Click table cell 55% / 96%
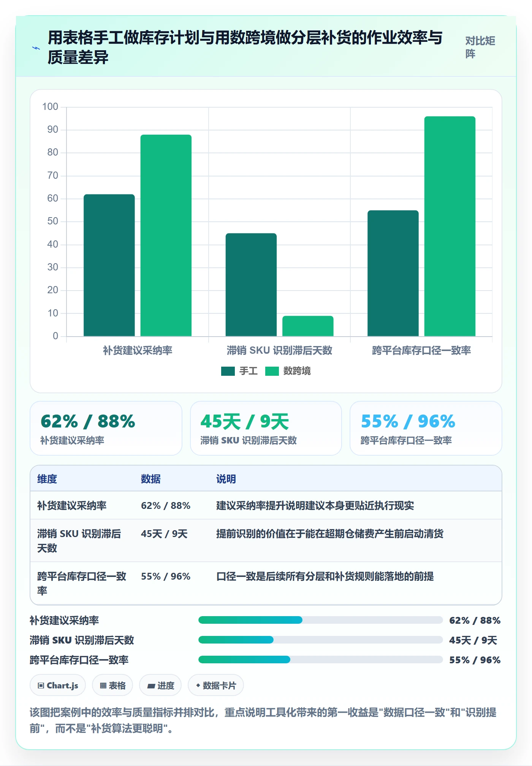Screen dimensions: 532x766 coord(166,576)
